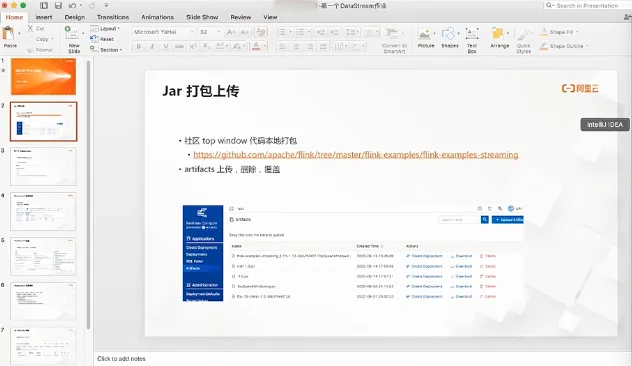This screenshot has height=366, width=632.
Task: Increase the list indent level
Action: (335, 32)
